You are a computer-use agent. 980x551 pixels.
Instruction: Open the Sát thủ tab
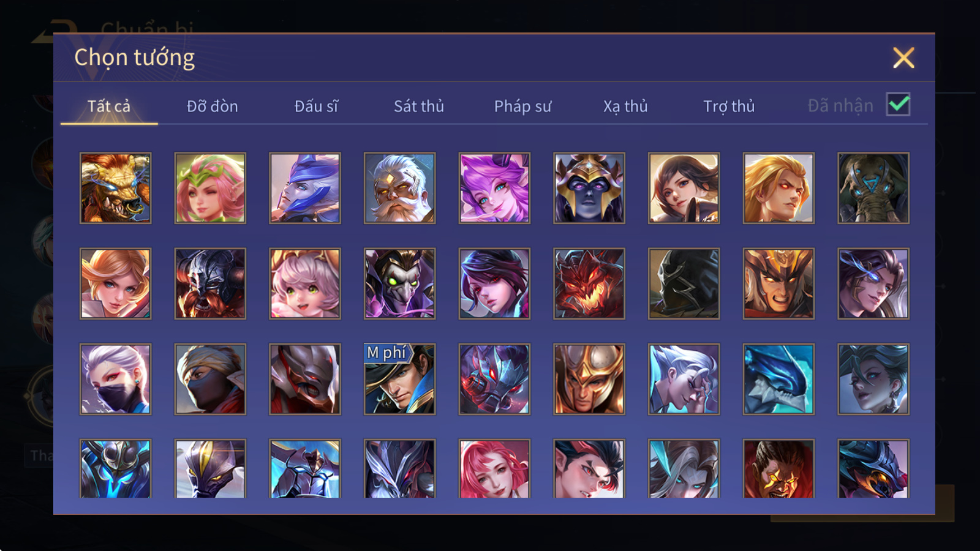click(419, 107)
